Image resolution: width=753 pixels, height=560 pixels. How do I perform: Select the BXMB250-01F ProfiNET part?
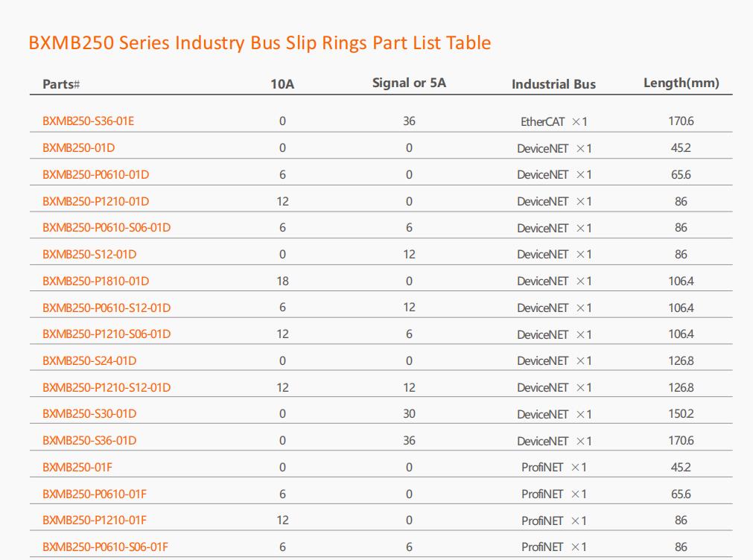tap(77, 468)
